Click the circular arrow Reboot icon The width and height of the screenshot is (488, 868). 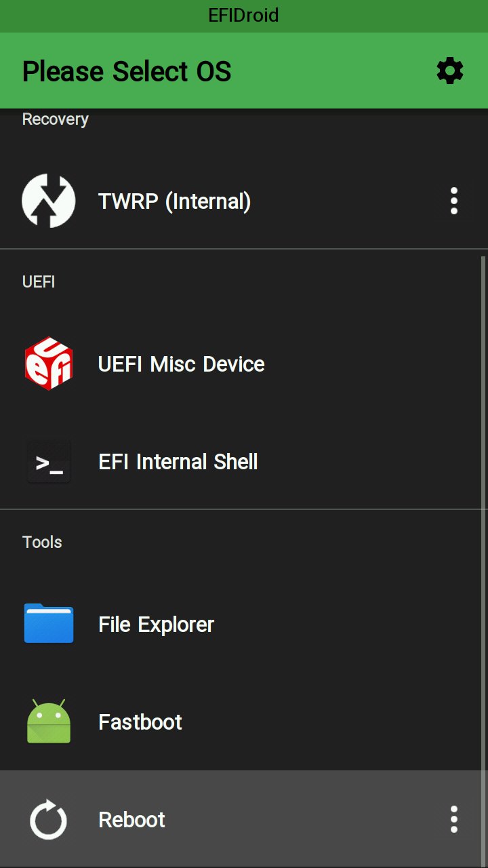pyautogui.click(x=49, y=819)
